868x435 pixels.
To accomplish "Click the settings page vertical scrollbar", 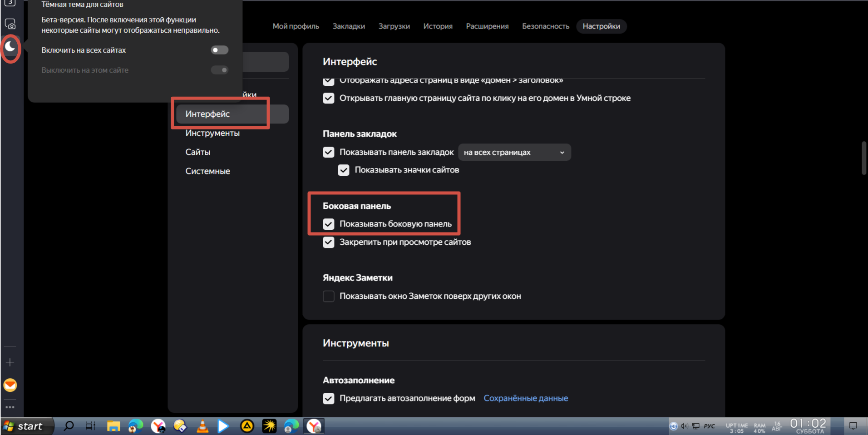I will click(864, 158).
